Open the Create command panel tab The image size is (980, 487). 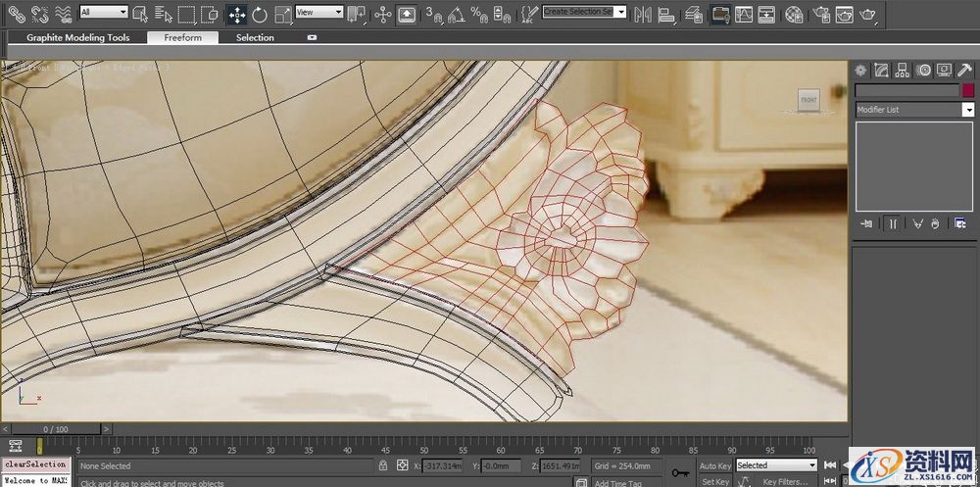[860, 70]
